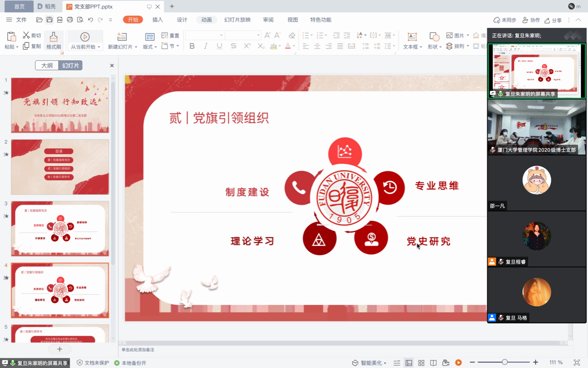Click the Undo arrow icon
588x368 pixels.
pos(91,20)
